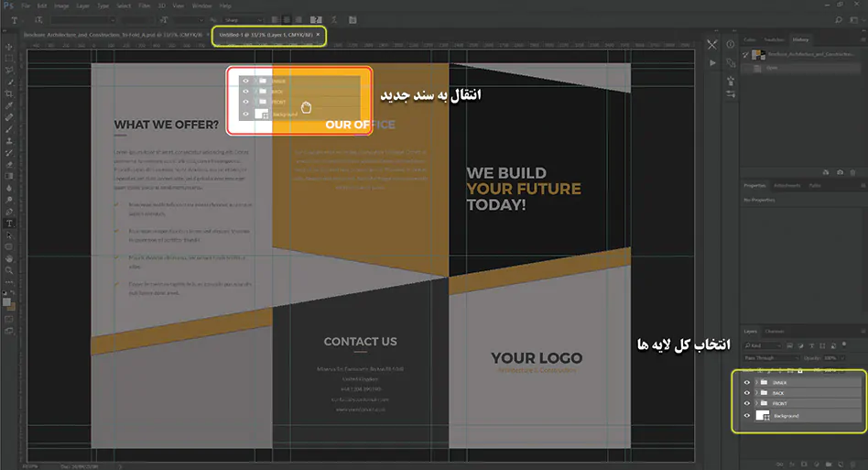The image size is (868, 470).
Task: Delete current state trash icon in History
Action: pos(853,172)
